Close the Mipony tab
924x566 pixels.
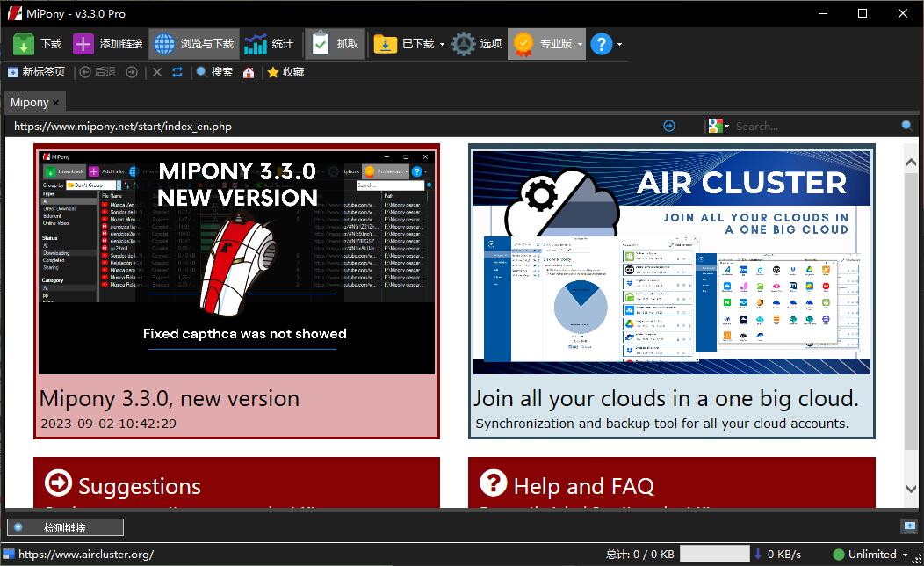pos(56,103)
